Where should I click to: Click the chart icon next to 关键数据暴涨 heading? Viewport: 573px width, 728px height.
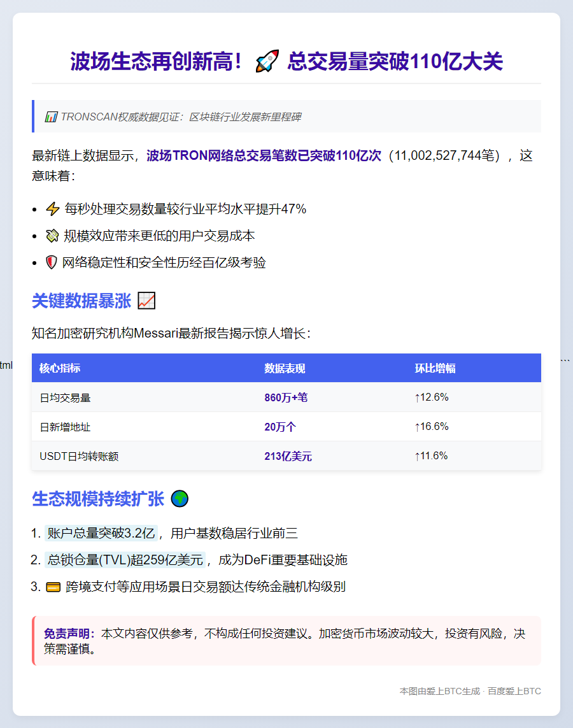(x=146, y=300)
